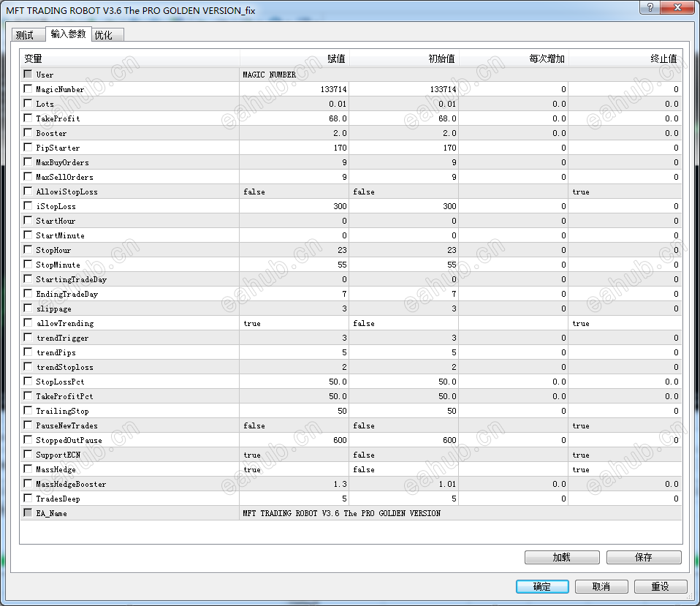Click the allowTrending 赋值 true cell
The width and height of the screenshot is (700, 606).
[x=294, y=323]
